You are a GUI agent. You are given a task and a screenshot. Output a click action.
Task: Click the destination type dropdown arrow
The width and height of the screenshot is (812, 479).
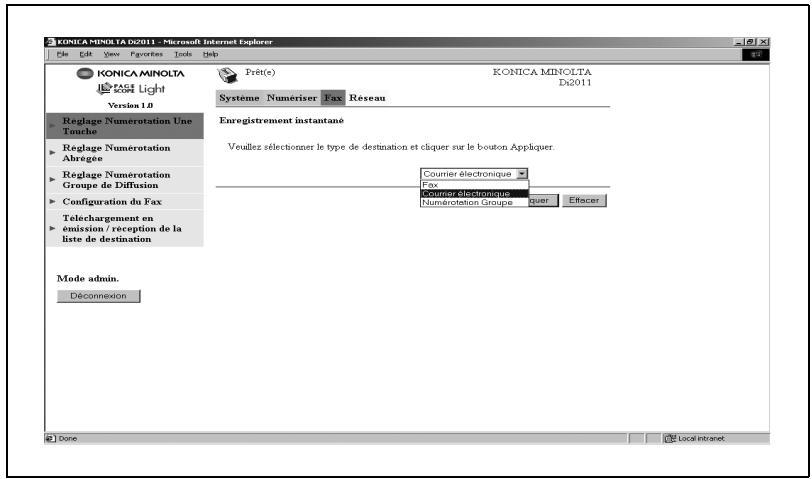(522, 174)
